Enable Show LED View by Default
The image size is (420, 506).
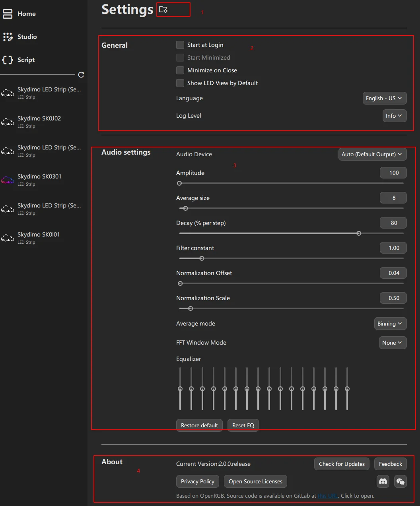coord(180,83)
